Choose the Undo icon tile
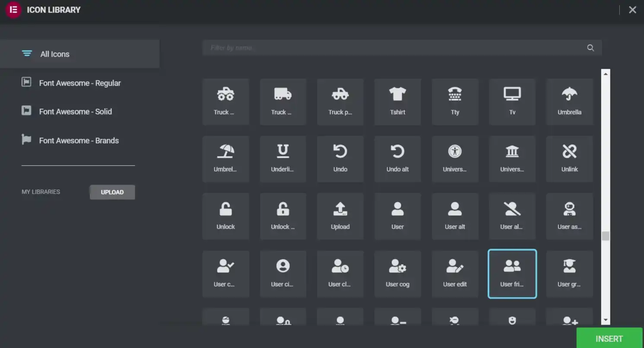Image resolution: width=644 pixels, height=348 pixels. [x=340, y=159]
